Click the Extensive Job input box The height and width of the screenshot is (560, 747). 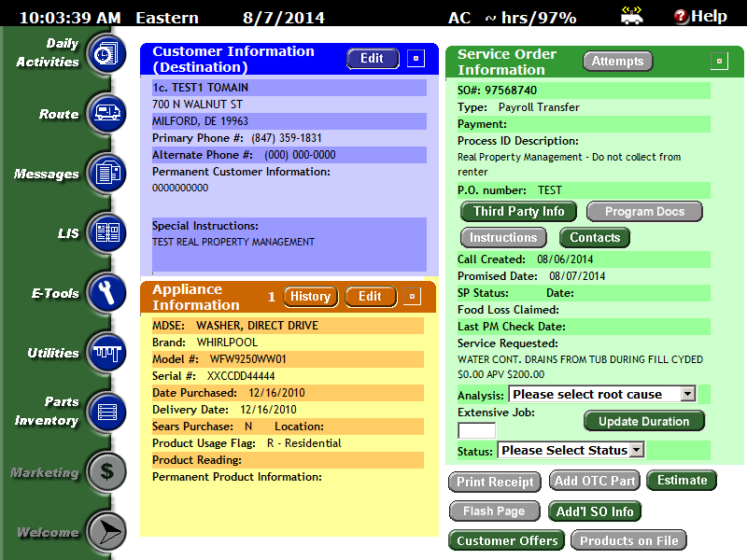[476, 430]
